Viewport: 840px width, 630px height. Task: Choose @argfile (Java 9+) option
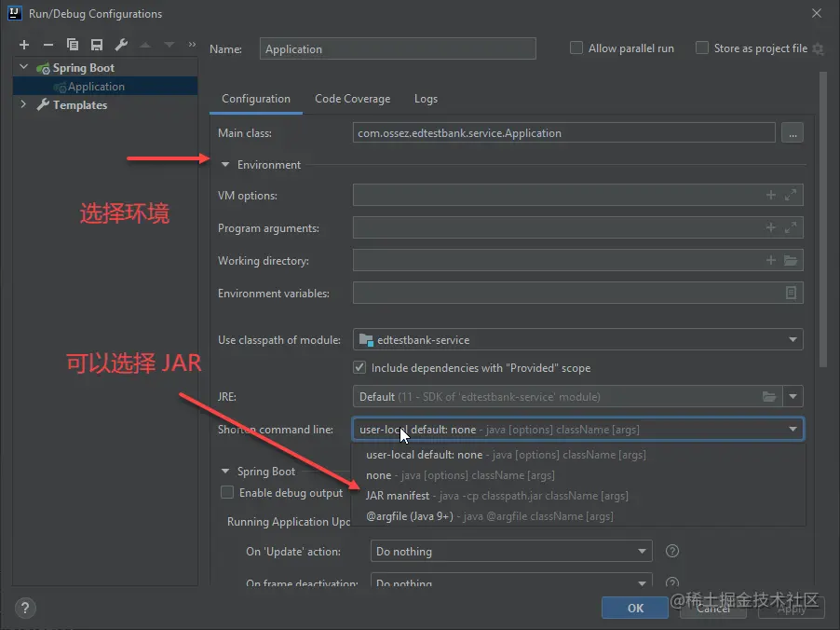(578, 516)
